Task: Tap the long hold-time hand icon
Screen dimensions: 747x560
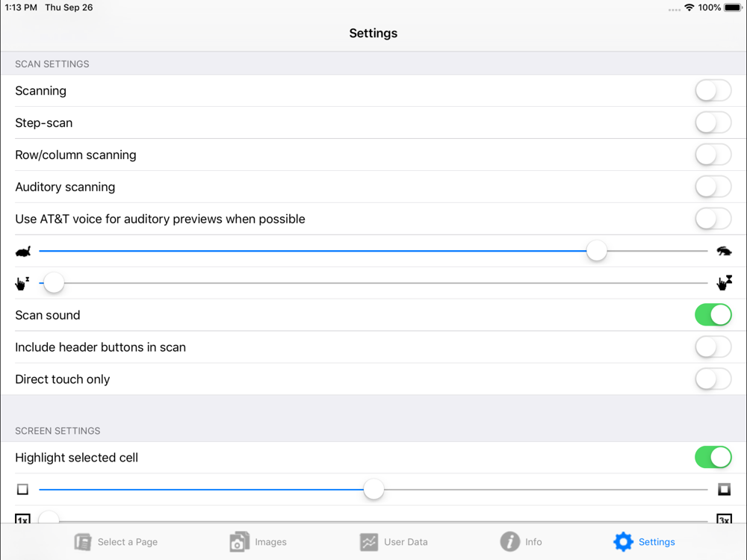Action: click(724, 283)
